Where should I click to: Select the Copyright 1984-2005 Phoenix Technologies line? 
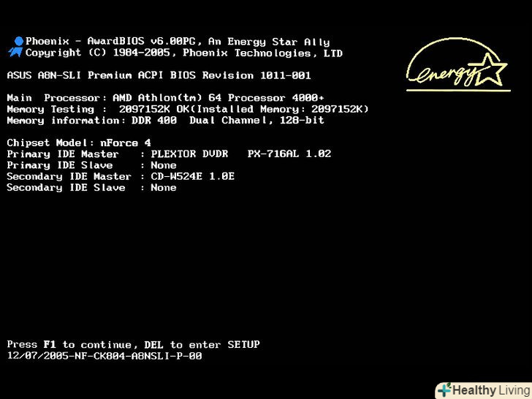point(184,53)
